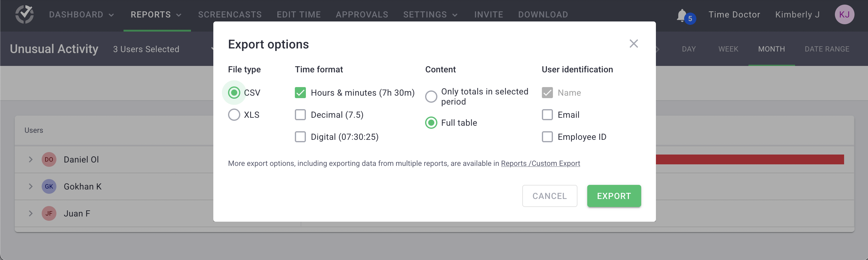Select the XLS file type
Viewport: 868px width, 260px height.
click(x=234, y=115)
